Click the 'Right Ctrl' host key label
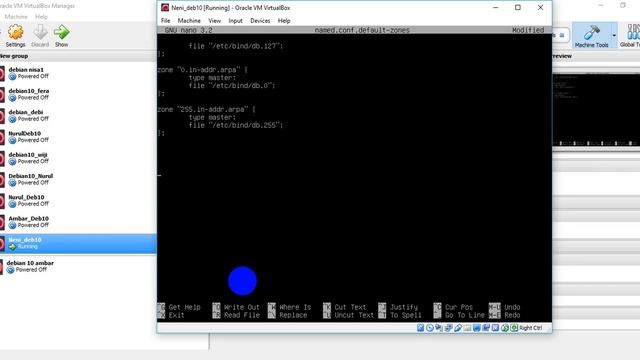 pyautogui.click(x=531, y=328)
